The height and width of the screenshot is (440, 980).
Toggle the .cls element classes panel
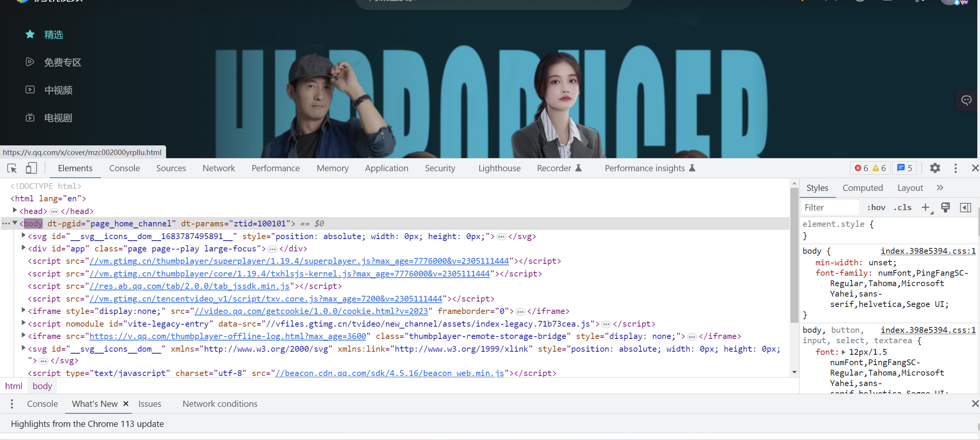pos(903,207)
